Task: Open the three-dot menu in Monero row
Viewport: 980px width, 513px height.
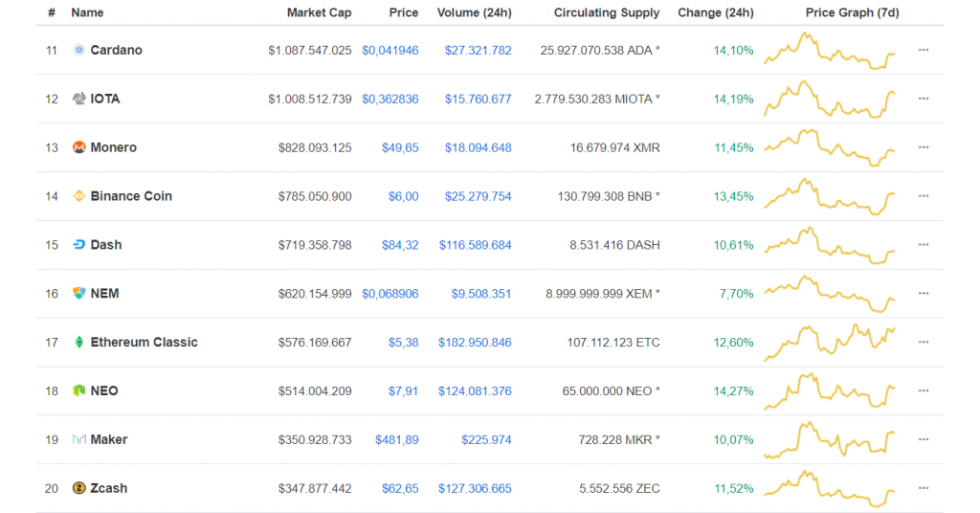Action: 924,147
